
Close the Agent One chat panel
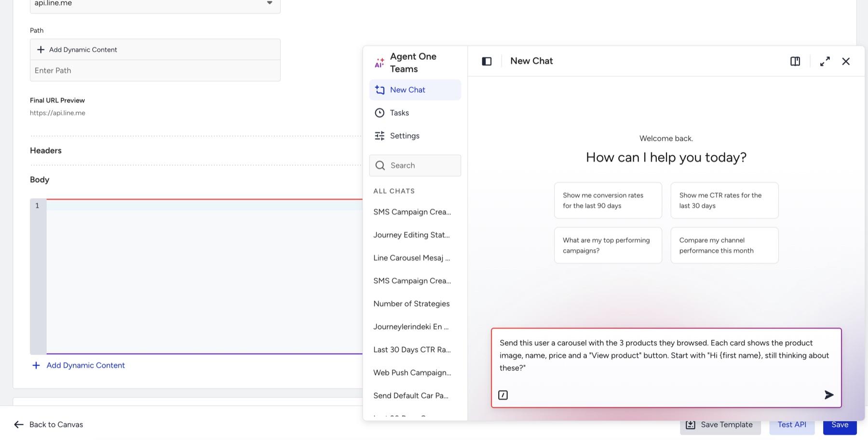tap(846, 61)
